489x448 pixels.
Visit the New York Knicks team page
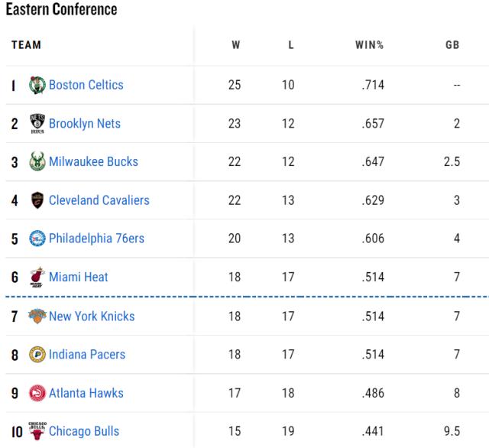92,316
